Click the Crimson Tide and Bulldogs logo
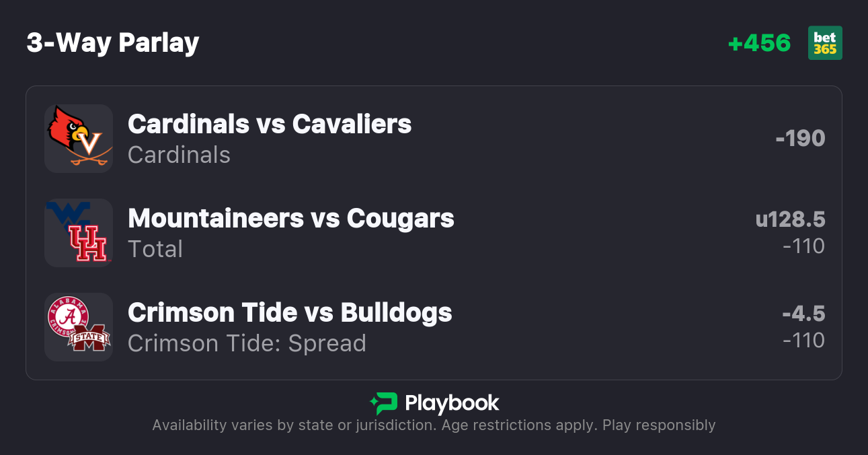868x455 pixels. [78, 326]
